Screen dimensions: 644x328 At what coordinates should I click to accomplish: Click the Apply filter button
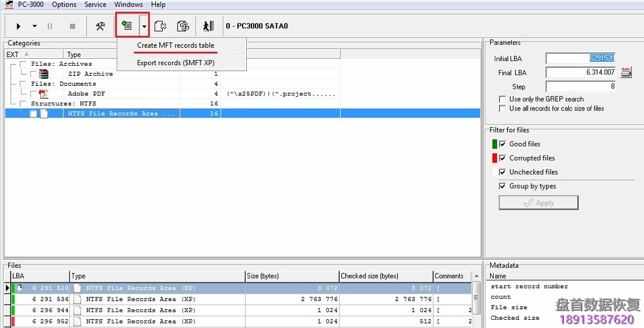538,203
